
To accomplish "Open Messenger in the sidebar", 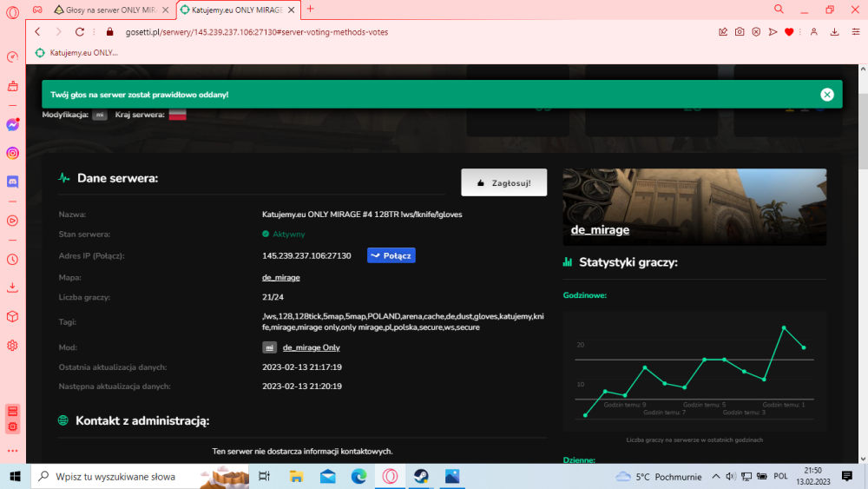I will 12,124.
